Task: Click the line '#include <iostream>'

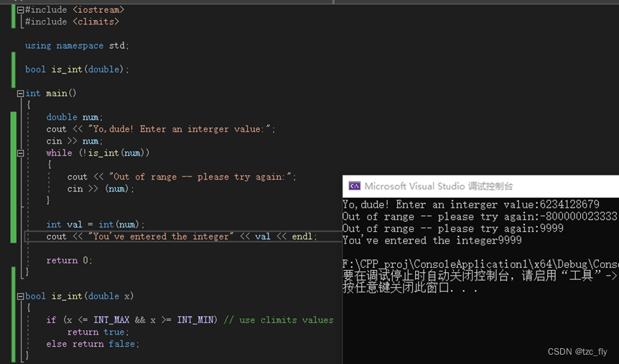Action: coord(75,10)
